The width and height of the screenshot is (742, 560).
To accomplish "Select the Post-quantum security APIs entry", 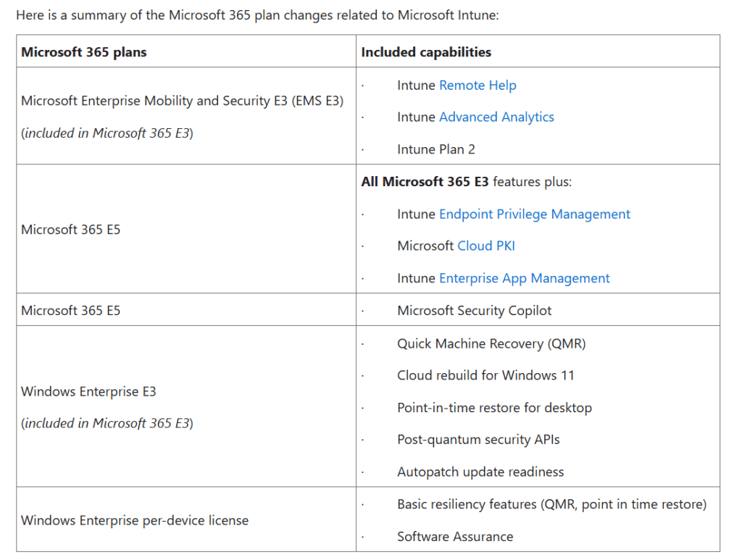I will point(478,440).
